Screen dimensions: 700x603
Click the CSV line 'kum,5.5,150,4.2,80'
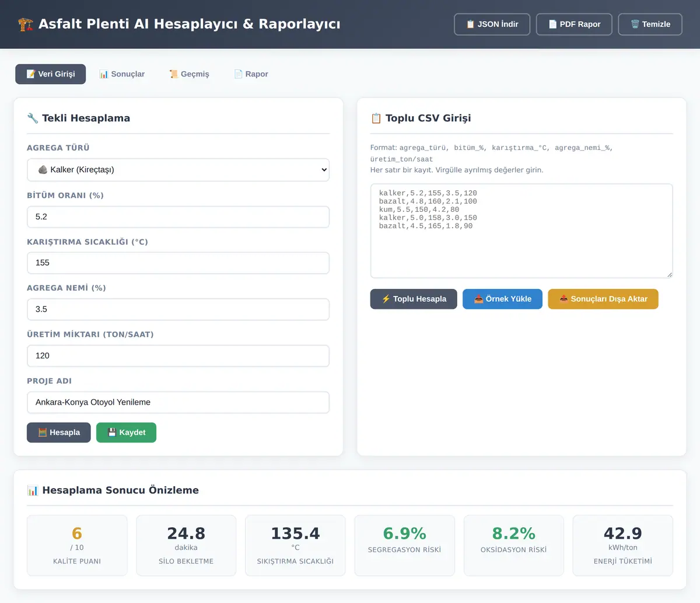(419, 210)
